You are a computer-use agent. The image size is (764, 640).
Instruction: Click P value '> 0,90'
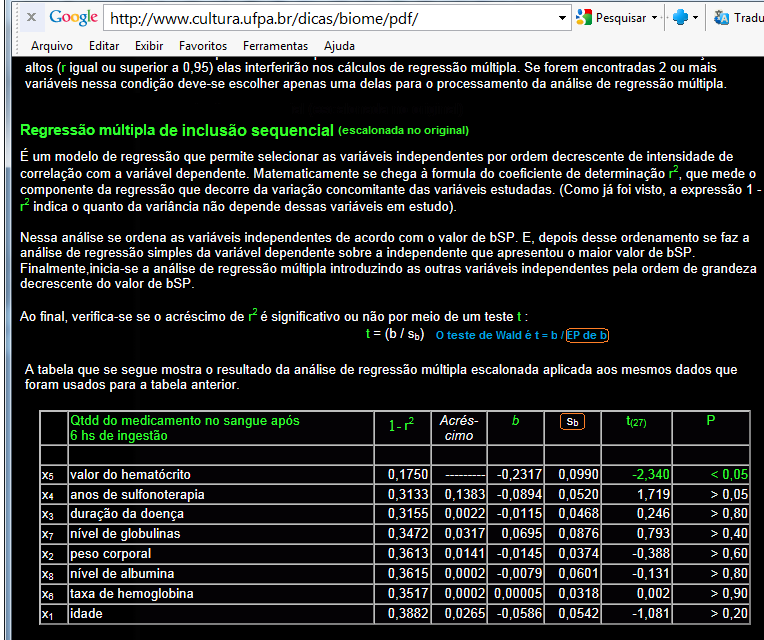tap(729, 594)
